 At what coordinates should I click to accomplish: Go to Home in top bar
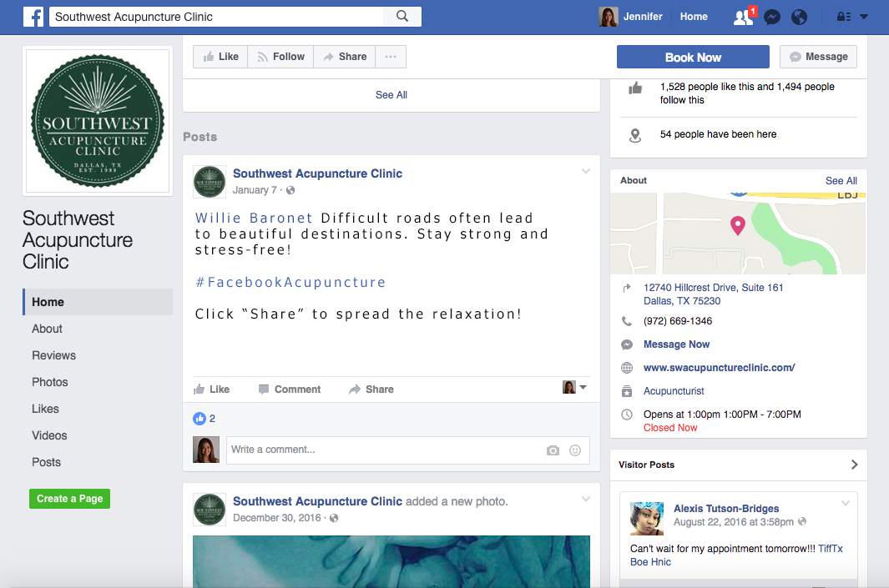(694, 17)
